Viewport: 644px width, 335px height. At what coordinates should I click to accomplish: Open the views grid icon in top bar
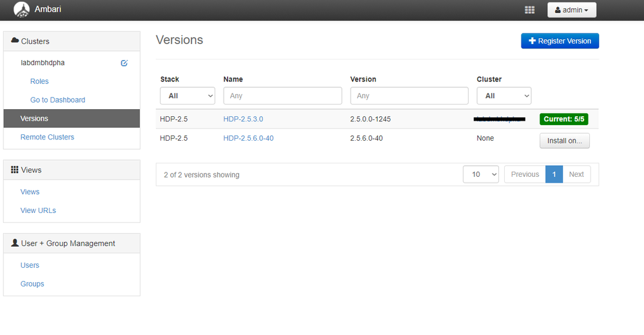coord(529,10)
